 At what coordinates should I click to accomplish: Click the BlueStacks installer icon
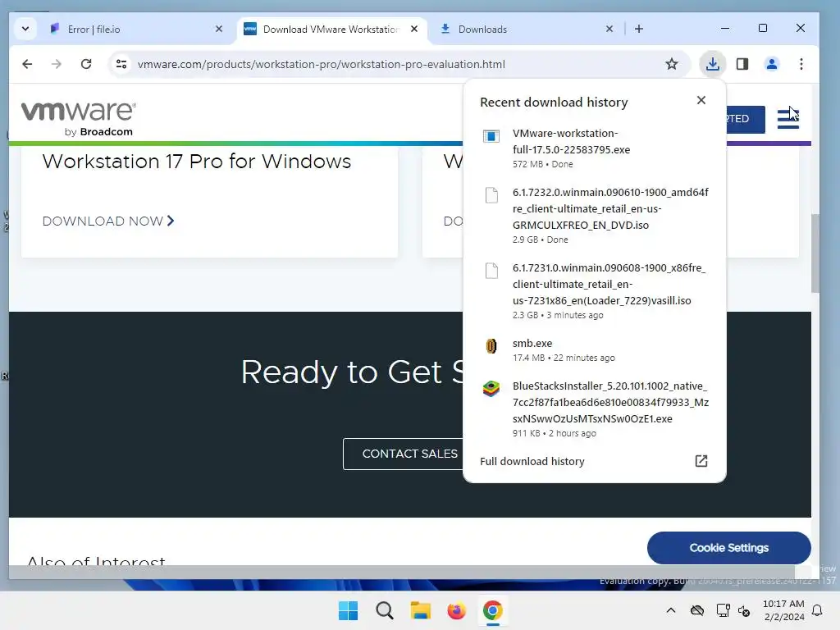(491, 388)
